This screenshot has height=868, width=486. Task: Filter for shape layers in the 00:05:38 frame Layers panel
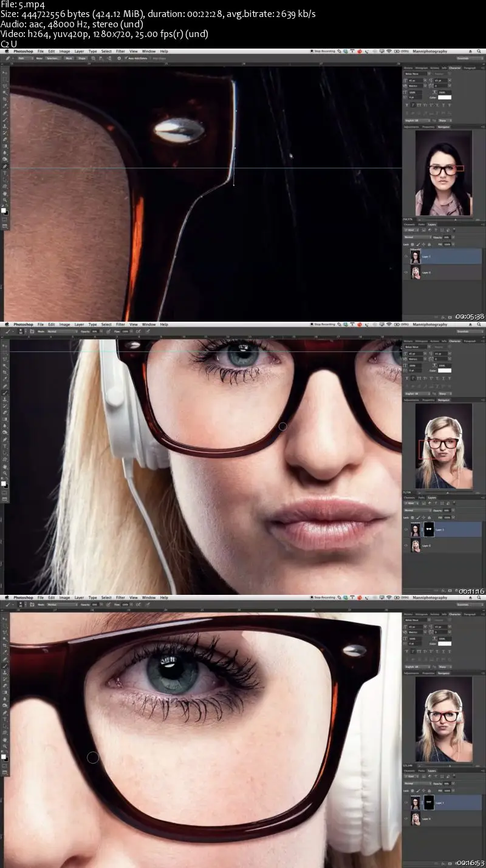pyautogui.click(x=442, y=230)
